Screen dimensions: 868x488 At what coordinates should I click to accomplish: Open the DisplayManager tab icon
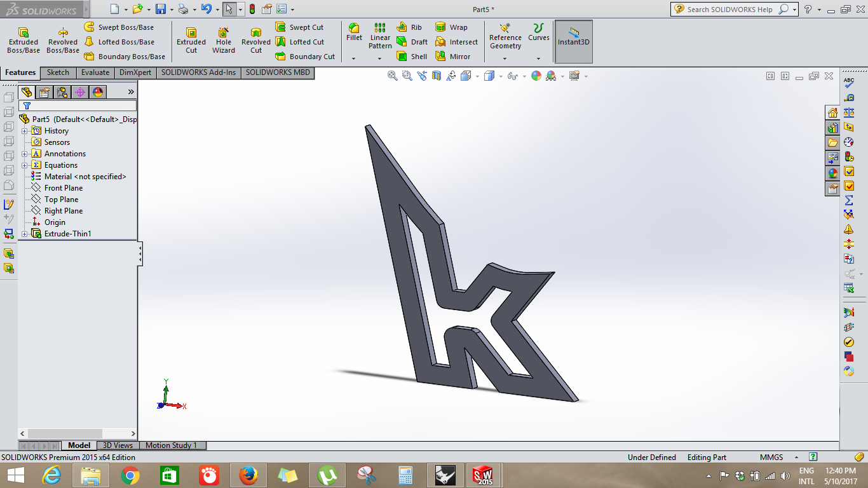coord(98,92)
